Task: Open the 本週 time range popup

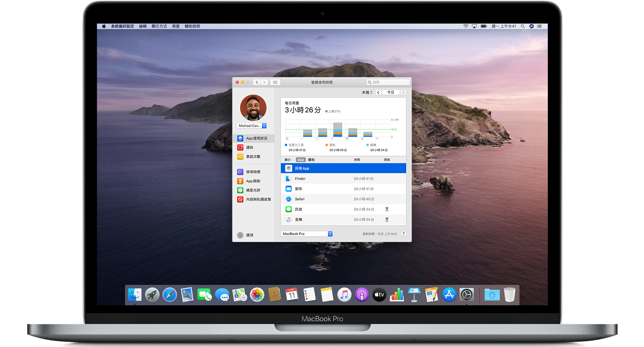Action: pos(367,93)
